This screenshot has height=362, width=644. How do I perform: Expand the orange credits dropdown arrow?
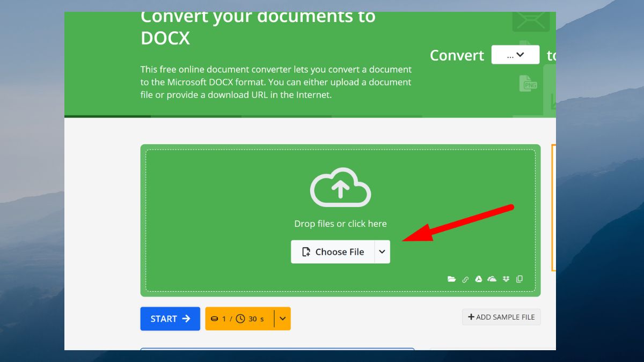[283, 319]
